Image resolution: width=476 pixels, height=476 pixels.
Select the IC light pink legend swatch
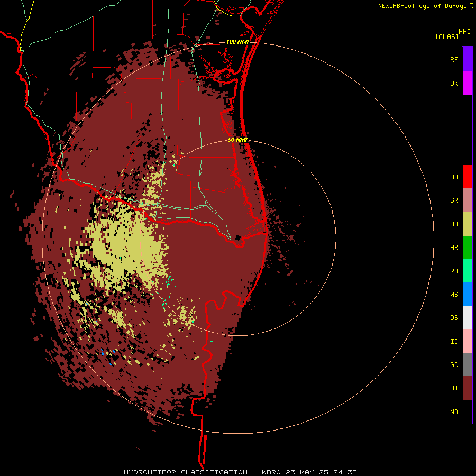[x=467, y=341]
